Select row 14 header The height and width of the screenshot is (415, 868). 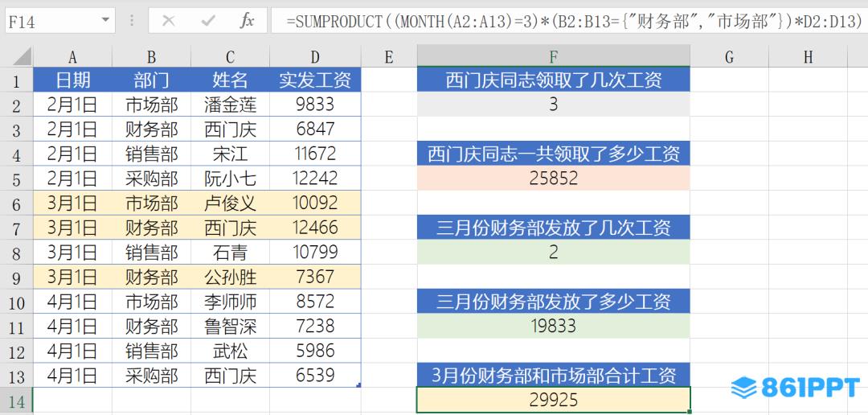(x=16, y=401)
